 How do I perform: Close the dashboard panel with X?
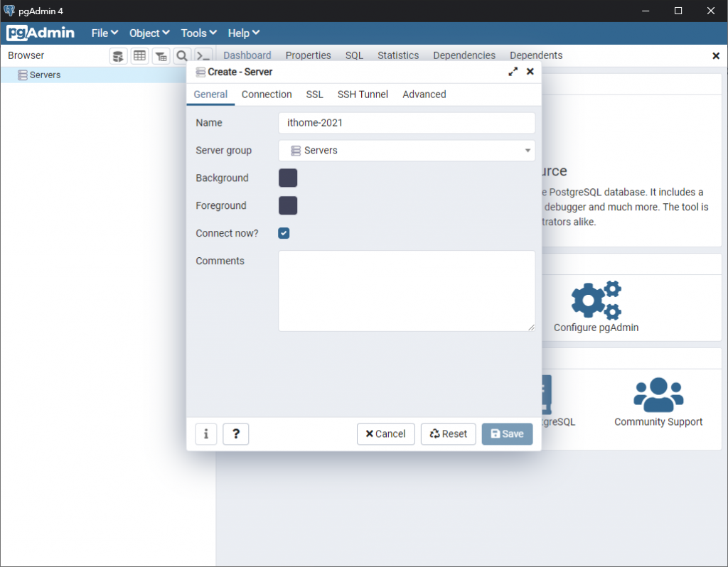click(716, 55)
